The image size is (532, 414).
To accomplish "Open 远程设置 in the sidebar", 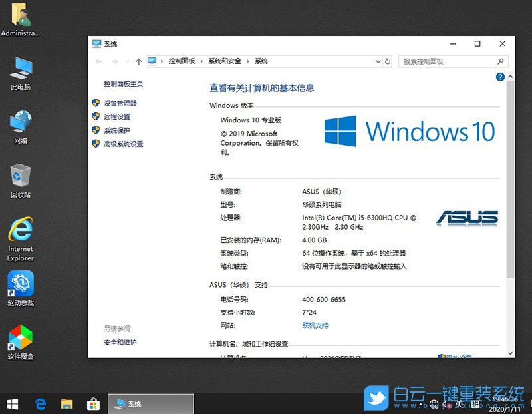I will point(119,116).
